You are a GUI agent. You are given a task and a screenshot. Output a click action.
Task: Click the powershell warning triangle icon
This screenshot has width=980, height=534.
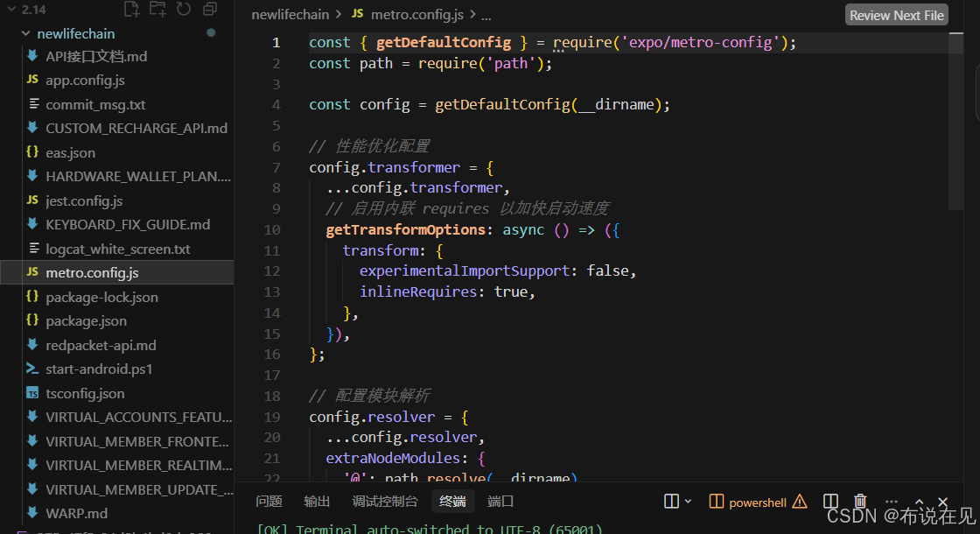pos(800,502)
